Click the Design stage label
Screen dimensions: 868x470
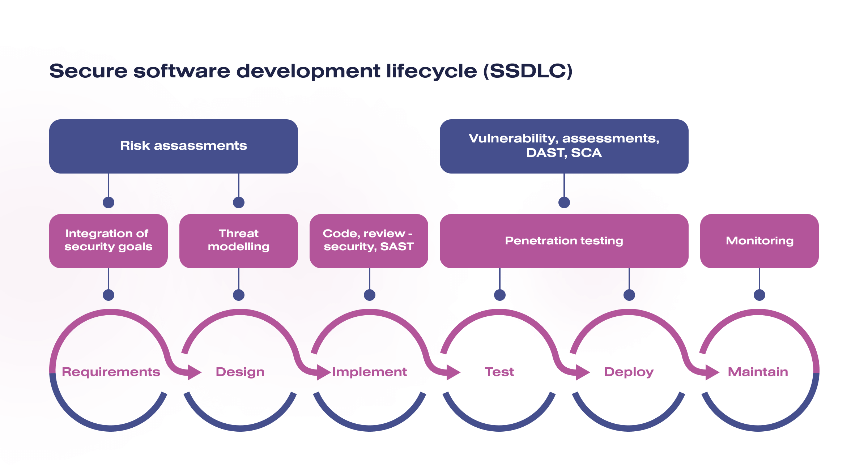point(240,372)
